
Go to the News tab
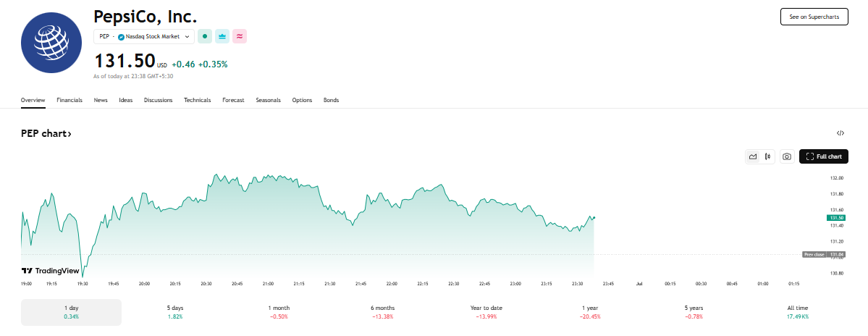(x=101, y=100)
